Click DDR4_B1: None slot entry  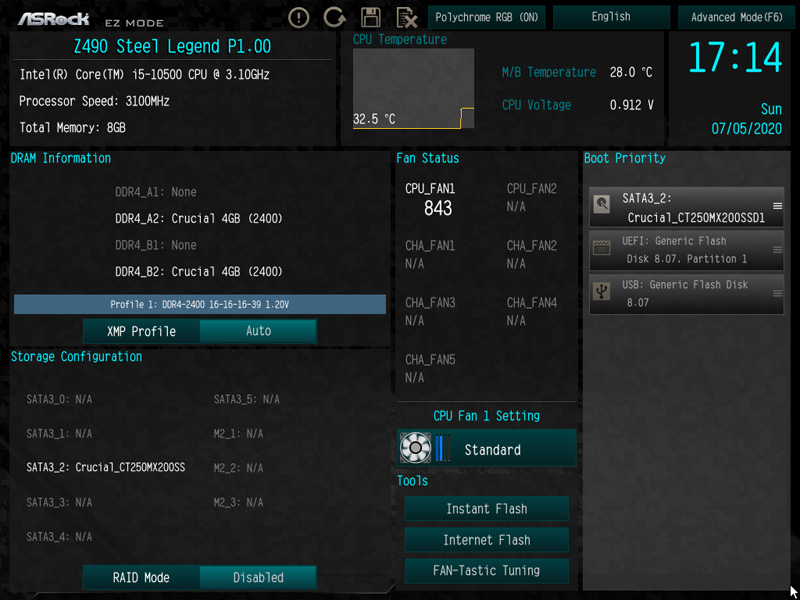(156, 245)
